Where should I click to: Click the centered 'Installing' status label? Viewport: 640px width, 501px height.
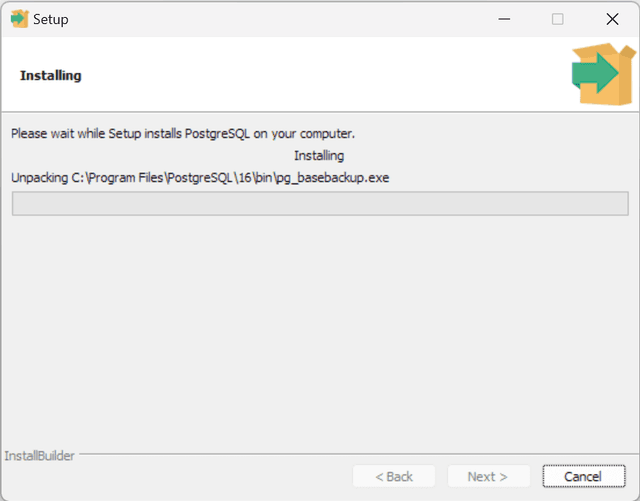[x=319, y=156]
